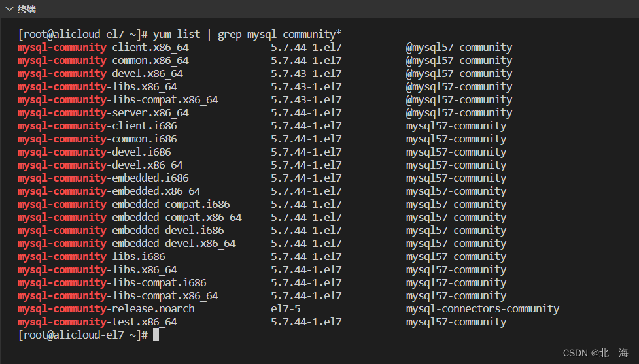Image resolution: width=639 pixels, height=364 pixels.
Task: Click mysql-community-embedded.i686 package entry
Action: tap(103, 178)
